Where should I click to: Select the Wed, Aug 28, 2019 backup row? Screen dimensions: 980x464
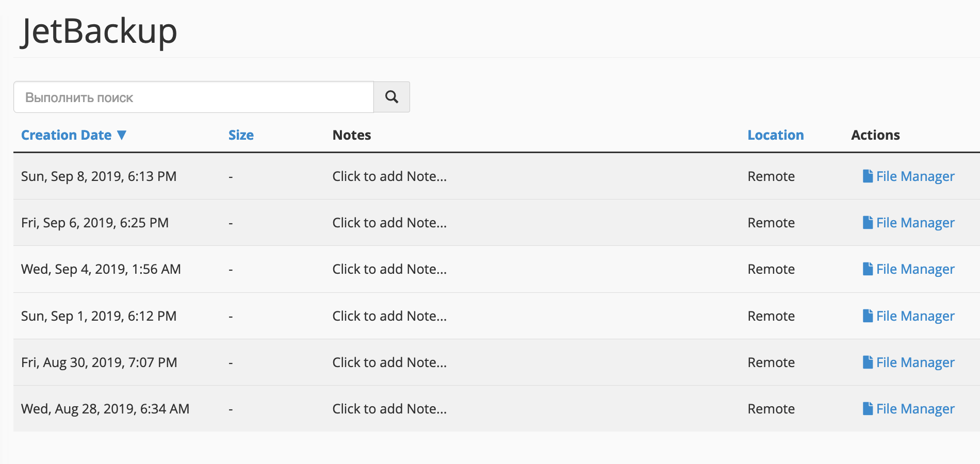(497, 409)
